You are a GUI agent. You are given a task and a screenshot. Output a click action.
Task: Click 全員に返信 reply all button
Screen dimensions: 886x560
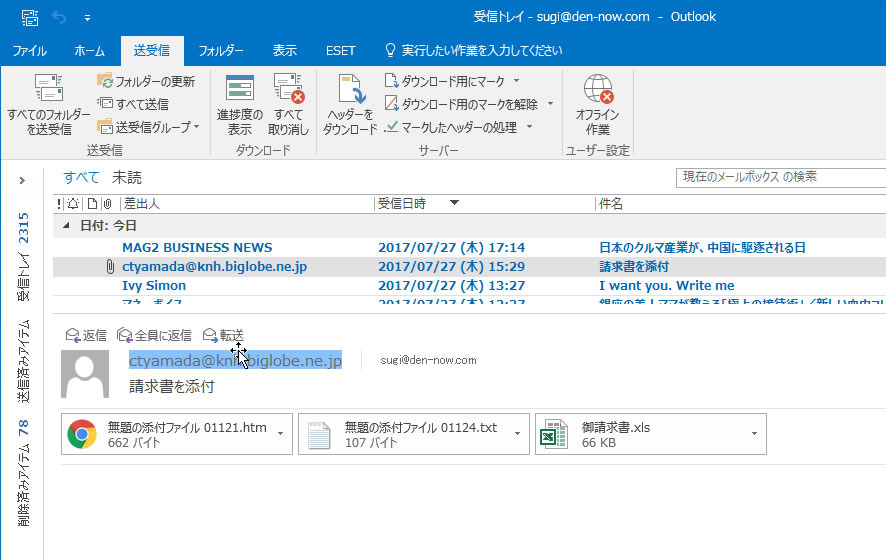154,336
